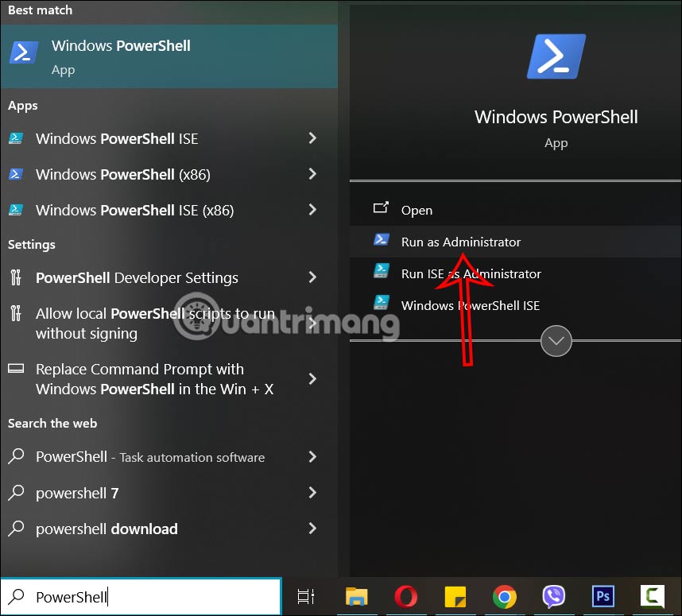This screenshot has height=616, width=682.
Task: Click Replace Command Prompt setting icon
Action: coord(16,369)
